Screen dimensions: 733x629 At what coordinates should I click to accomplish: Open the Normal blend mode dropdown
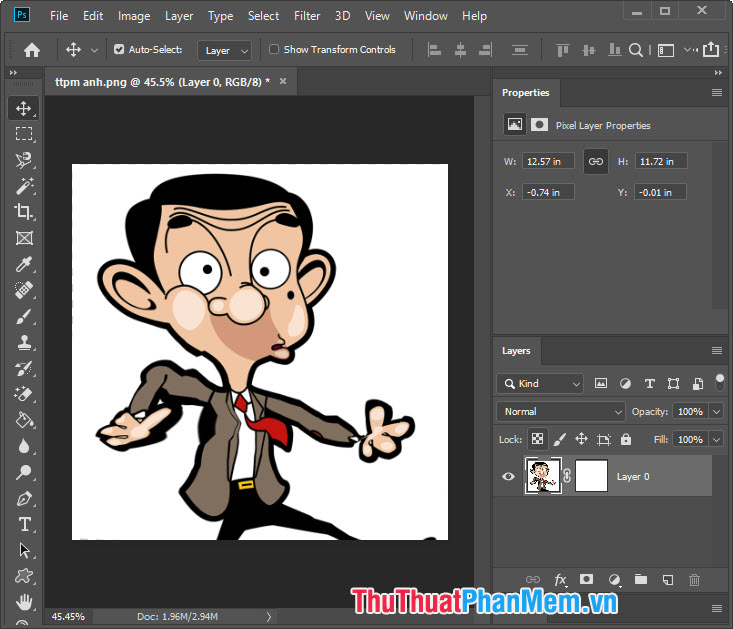click(x=560, y=412)
